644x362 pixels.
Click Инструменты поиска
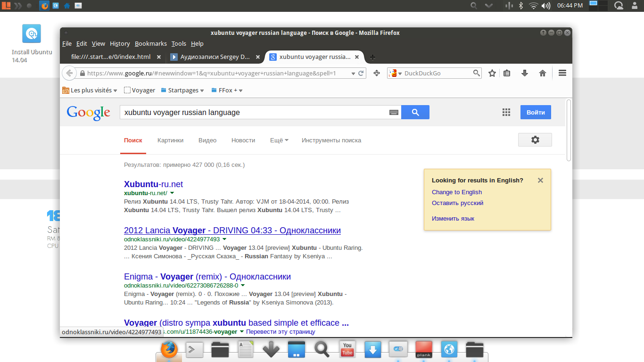(x=331, y=140)
